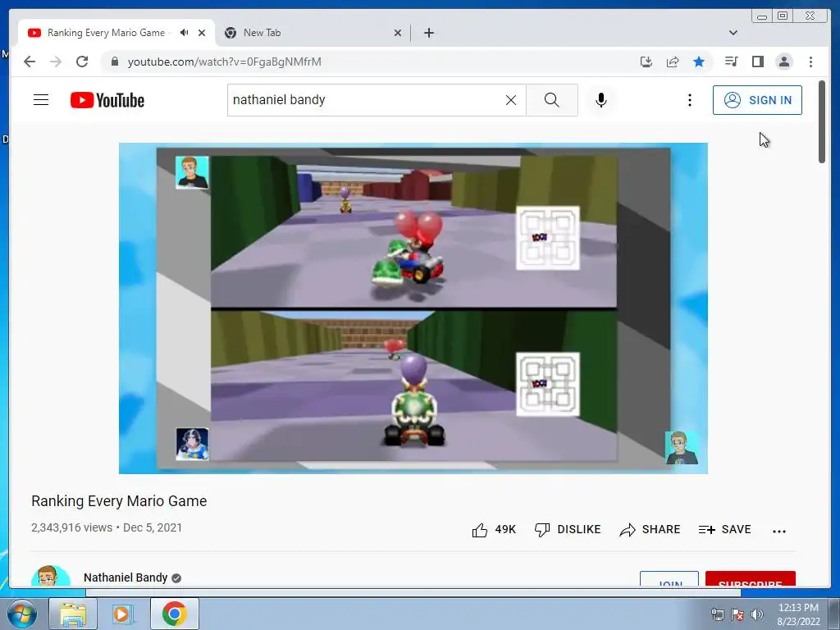840x630 pixels.
Task: Click the SIGN IN button
Action: [757, 100]
